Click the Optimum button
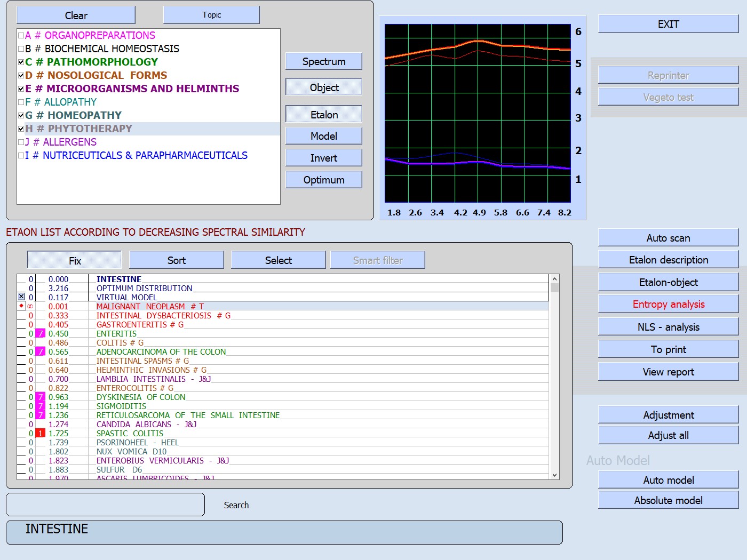Image resolution: width=747 pixels, height=560 pixels. coord(324,180)
